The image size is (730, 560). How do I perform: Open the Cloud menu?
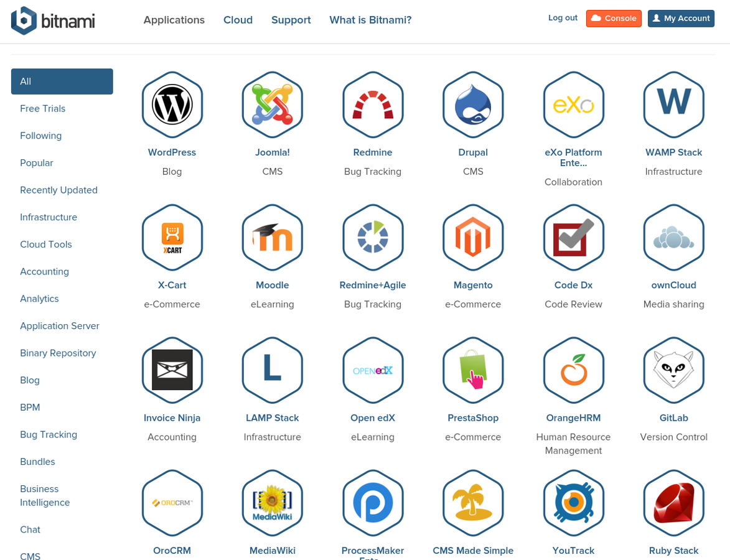coord(238,20)
